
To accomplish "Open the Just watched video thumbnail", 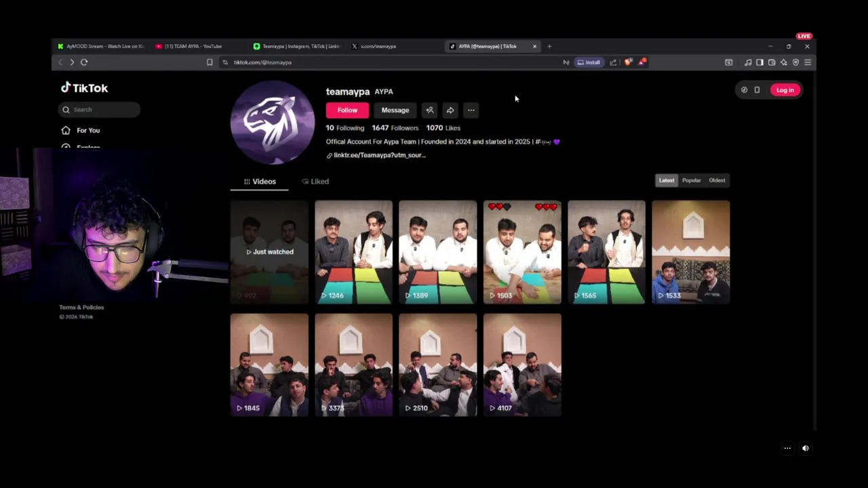I will click(269, 252).
